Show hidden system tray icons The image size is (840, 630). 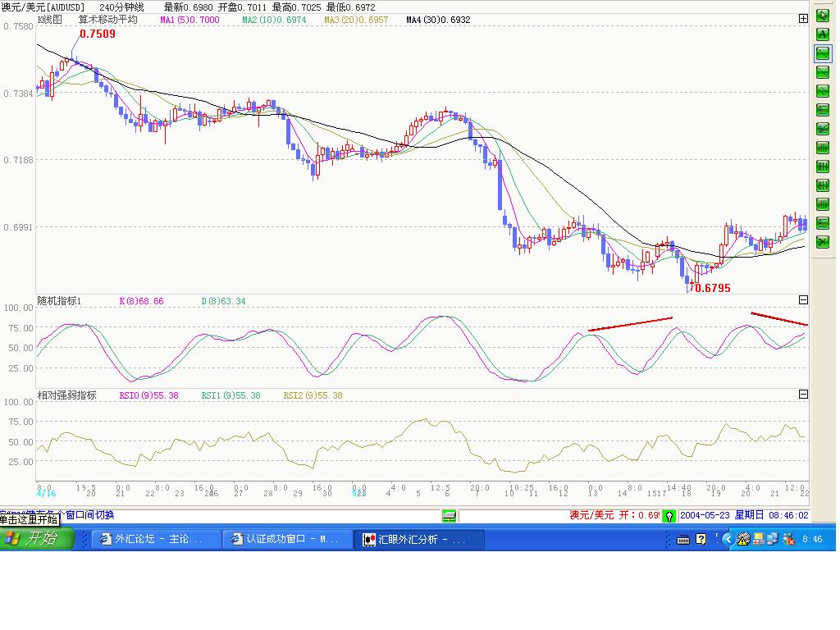click(x=727, y=540)
